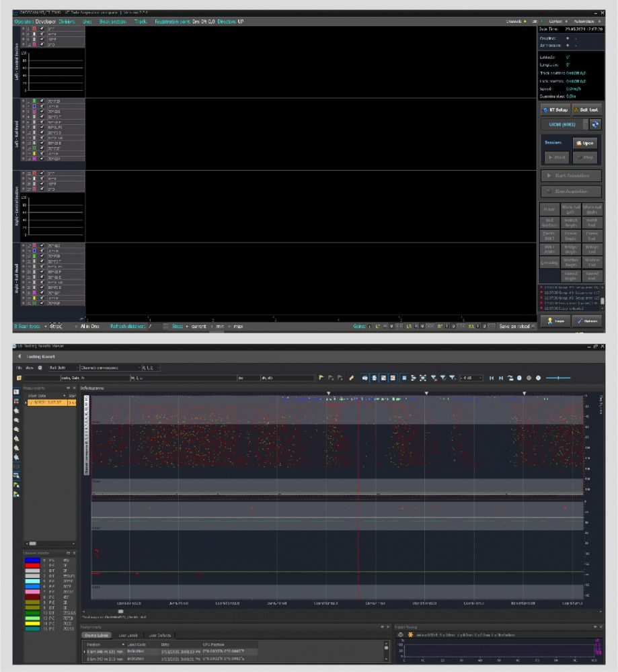618x672 pixels.
Task: Click the blue swatch in Channel Palette
Action: click(32, 560)
